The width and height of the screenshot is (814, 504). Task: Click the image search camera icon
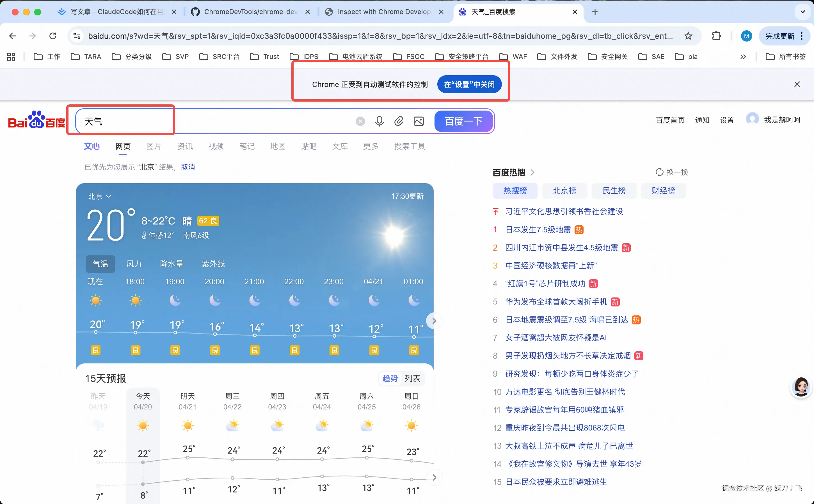tap(419, 121)
